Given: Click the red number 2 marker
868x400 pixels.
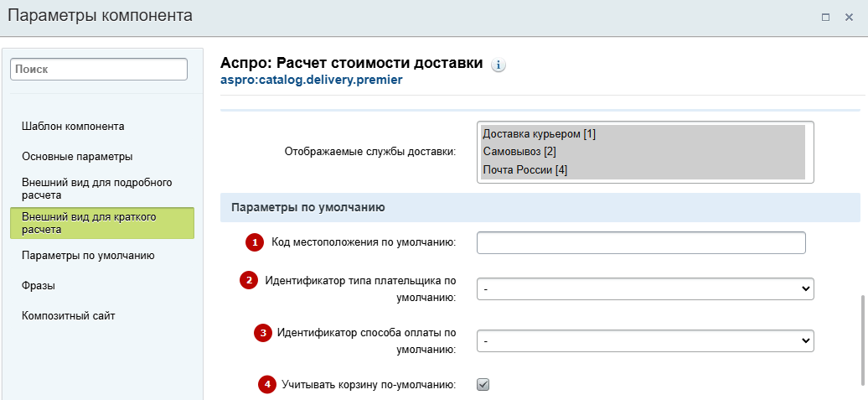Looking at the screenshot, I should click(x=249, y=280).
